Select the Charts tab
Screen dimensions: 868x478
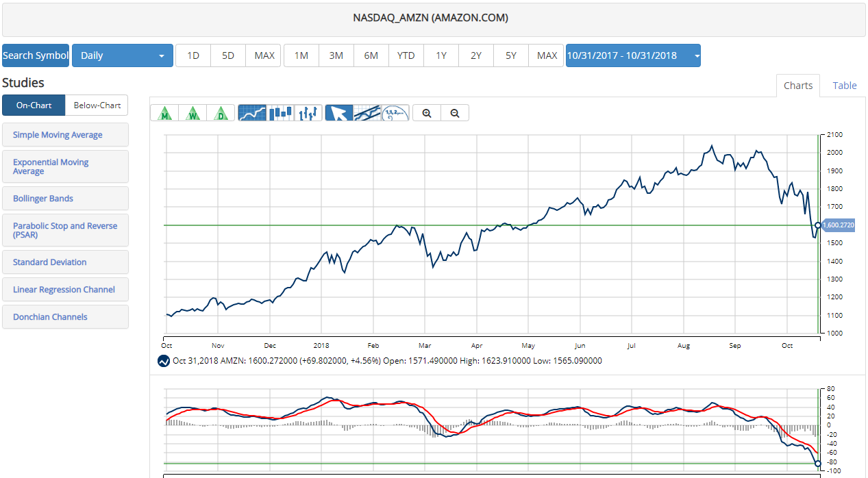point(797,86)
